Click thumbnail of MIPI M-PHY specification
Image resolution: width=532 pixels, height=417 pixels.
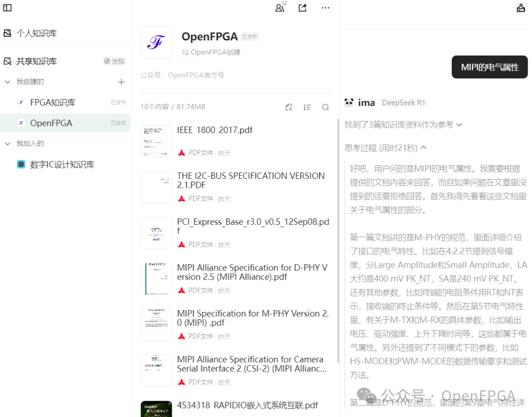157,325
